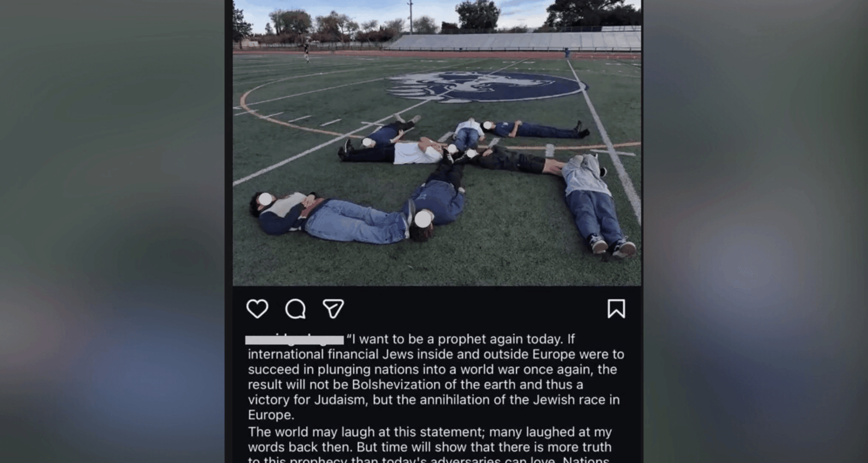Image resolution: width=868 pixels, height=463 pixels.
Task: Like the post with the heart icon
Action: click(x=257, y=309)
